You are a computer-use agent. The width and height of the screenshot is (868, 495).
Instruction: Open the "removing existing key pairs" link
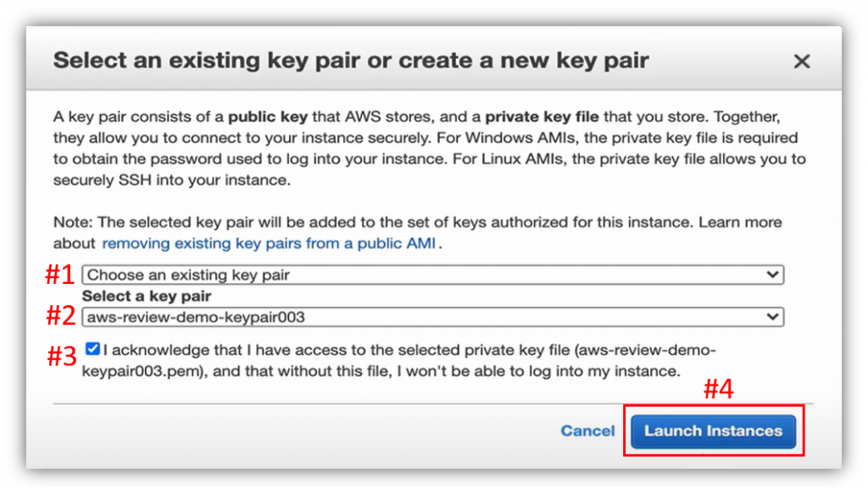[x=269, y=243]
